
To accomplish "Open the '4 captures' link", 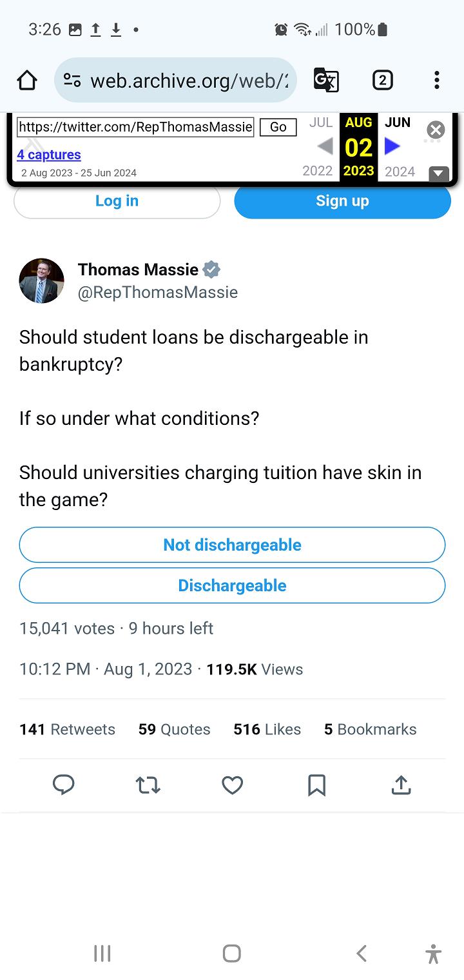I will pos(49,155).
